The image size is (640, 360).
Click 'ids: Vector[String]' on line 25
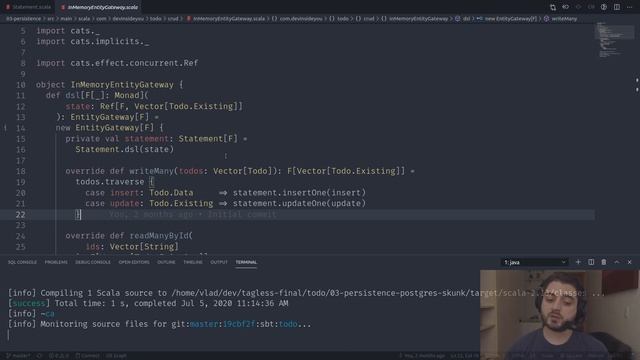[x=132, y=247]
